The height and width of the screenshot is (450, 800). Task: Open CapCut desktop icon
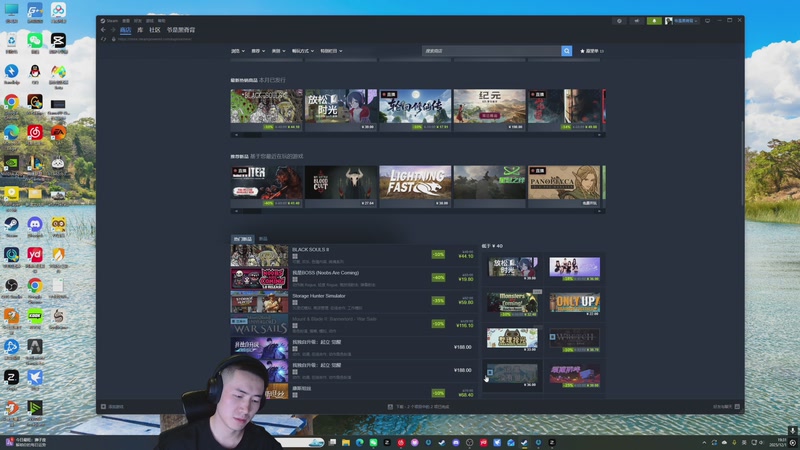pyautogui.click(x=58, y=42)
